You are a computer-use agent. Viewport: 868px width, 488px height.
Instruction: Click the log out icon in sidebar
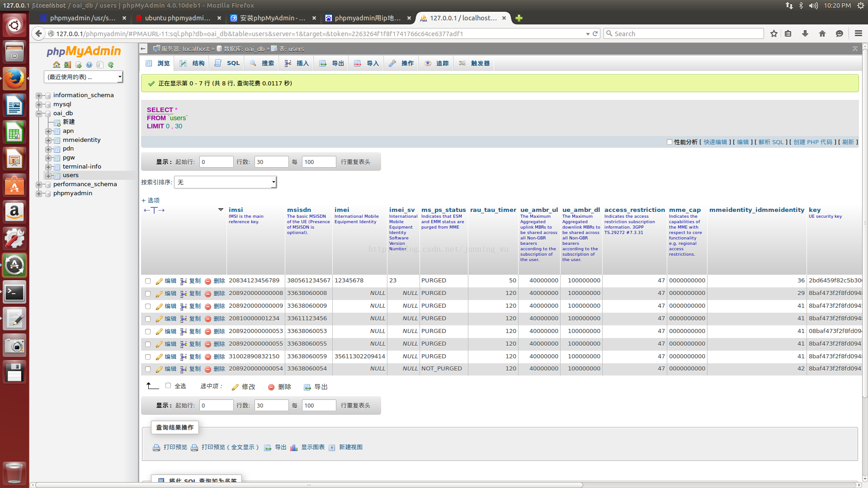67,65
